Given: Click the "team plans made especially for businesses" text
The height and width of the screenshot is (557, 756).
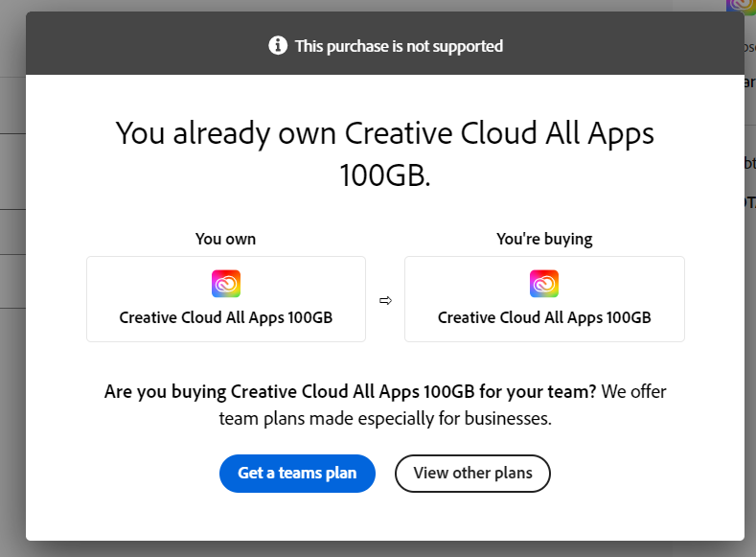Looking at the screenshot, I should click(x=385, y=419).
